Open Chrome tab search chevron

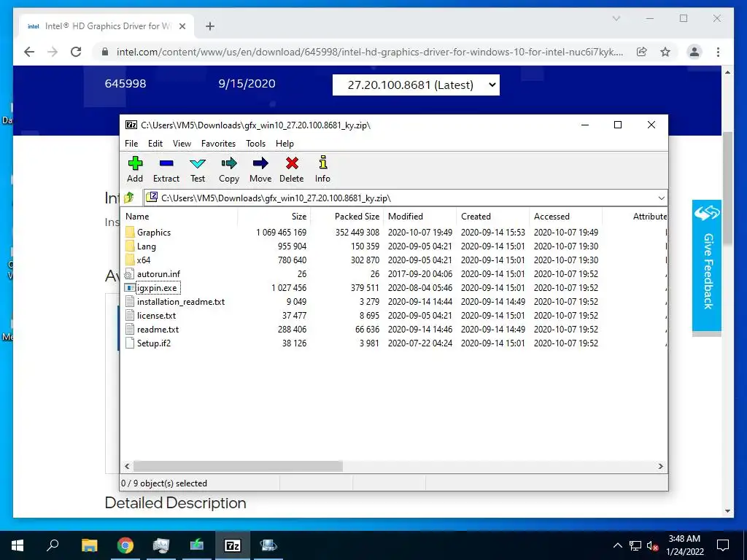[616, 18]
